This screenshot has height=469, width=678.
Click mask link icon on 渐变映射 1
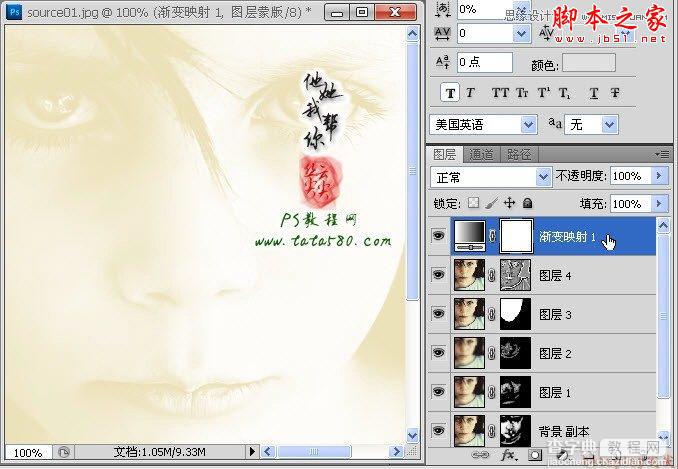pyautogui.click(x=492, y=236)
